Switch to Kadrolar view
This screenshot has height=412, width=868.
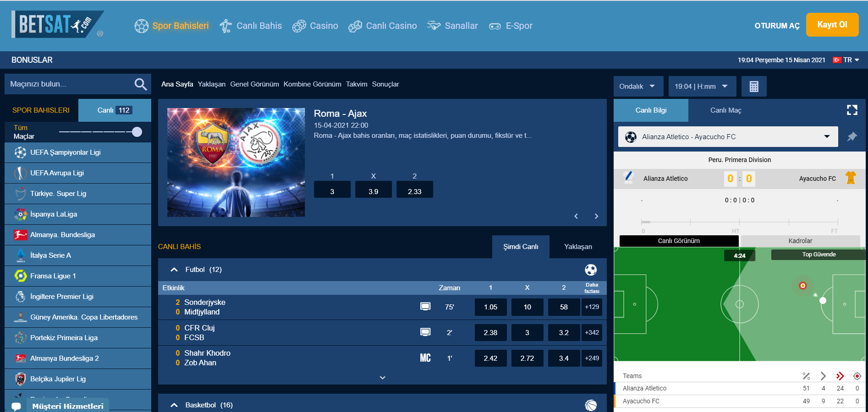pyautogui.click(x=800, y=241)
